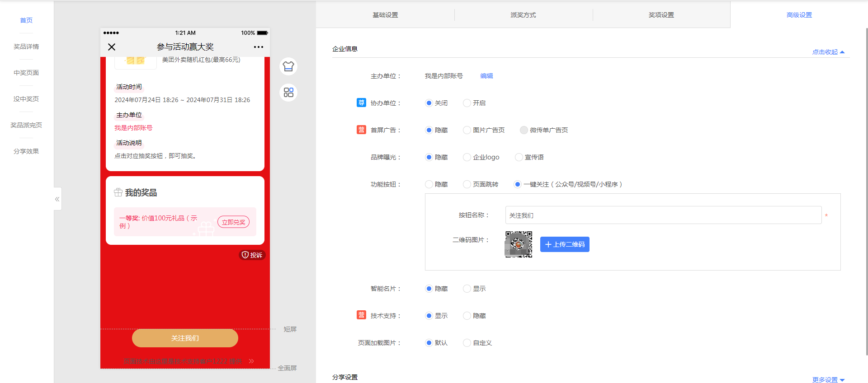Screen dimensions: 868x383
Task: Click the tech support footer text link
Action: coord(183,361)
